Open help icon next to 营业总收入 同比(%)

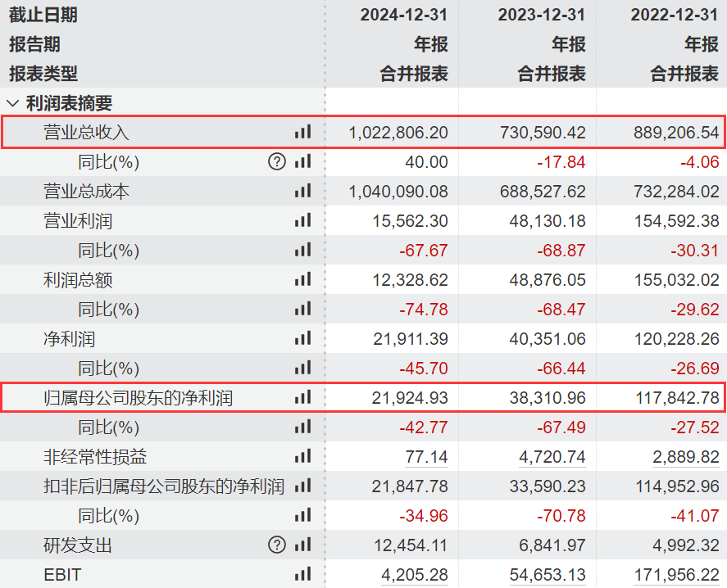point(277,161)
